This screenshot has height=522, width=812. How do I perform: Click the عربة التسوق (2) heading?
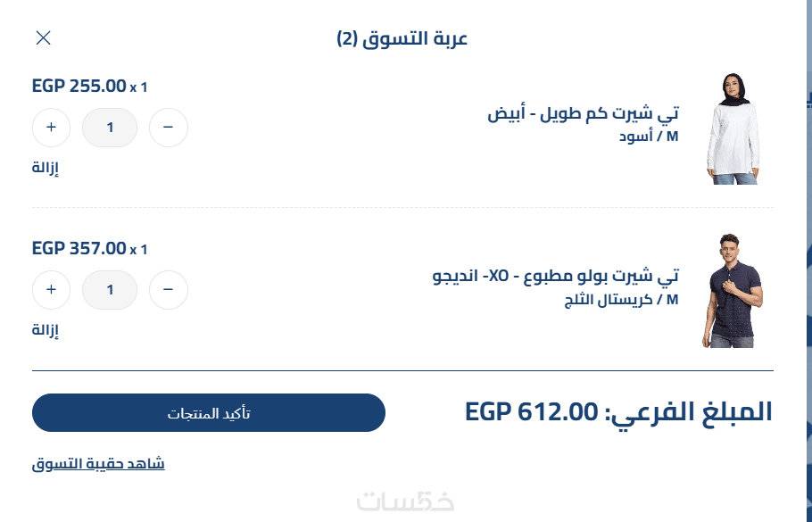click(402, 38)
